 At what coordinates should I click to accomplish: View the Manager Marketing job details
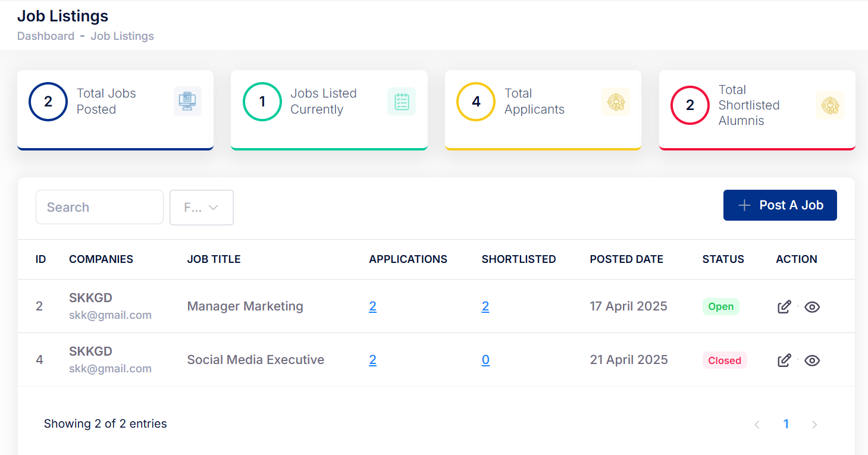812,307
